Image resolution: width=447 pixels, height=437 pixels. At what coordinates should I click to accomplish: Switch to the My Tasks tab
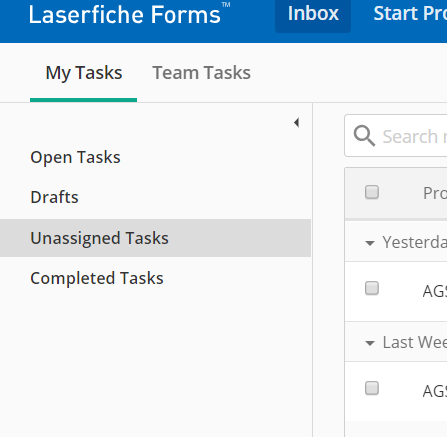pos(84,73)
